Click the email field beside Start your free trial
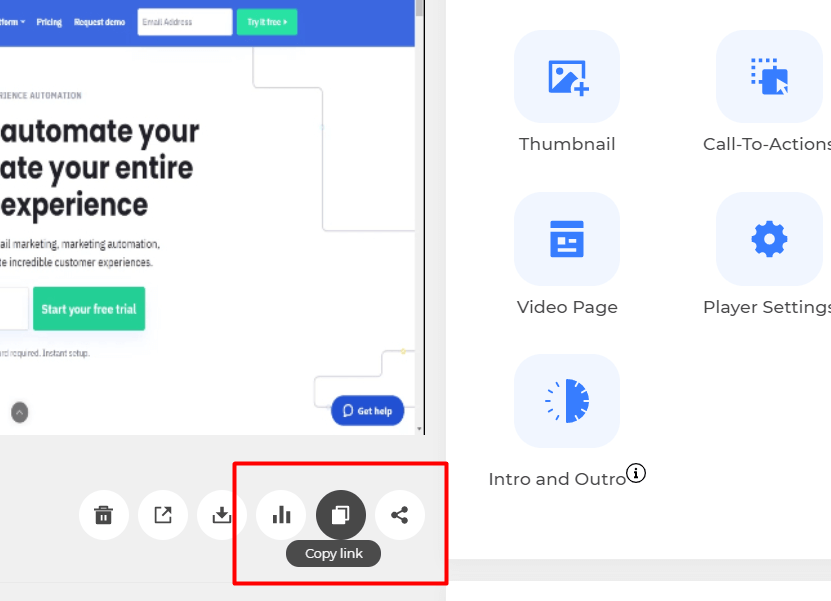The width and height of the screenshot is (831, 601). (x=14, y=309)
